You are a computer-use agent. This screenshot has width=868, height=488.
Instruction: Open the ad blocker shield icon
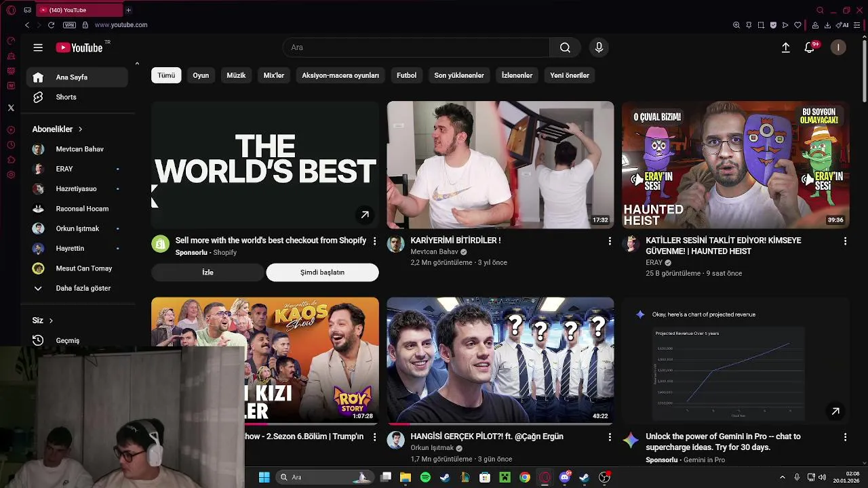click(x=773, y=25)
